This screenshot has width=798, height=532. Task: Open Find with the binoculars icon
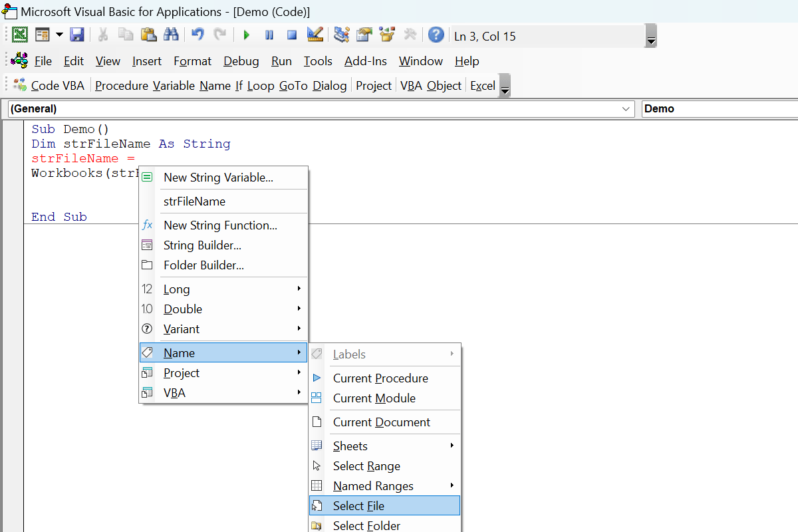point(171,35)
